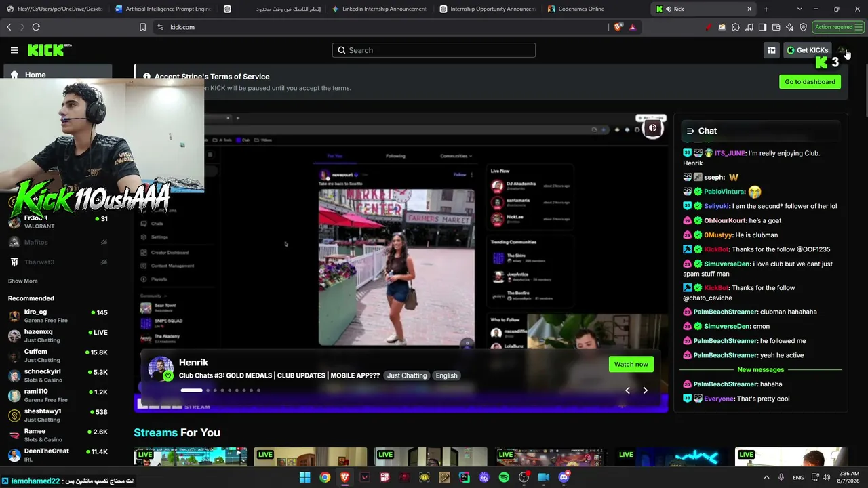The width and height of the screenshot is (868, 488).
Task: Jump to New messages in chat
Action: 760,370
